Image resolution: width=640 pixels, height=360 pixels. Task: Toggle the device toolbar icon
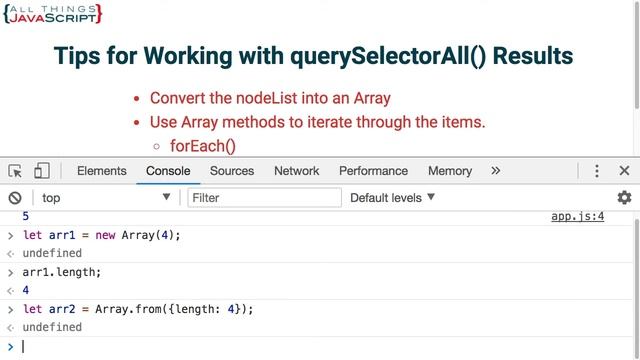pyautogui.click(x=42, y=171)
